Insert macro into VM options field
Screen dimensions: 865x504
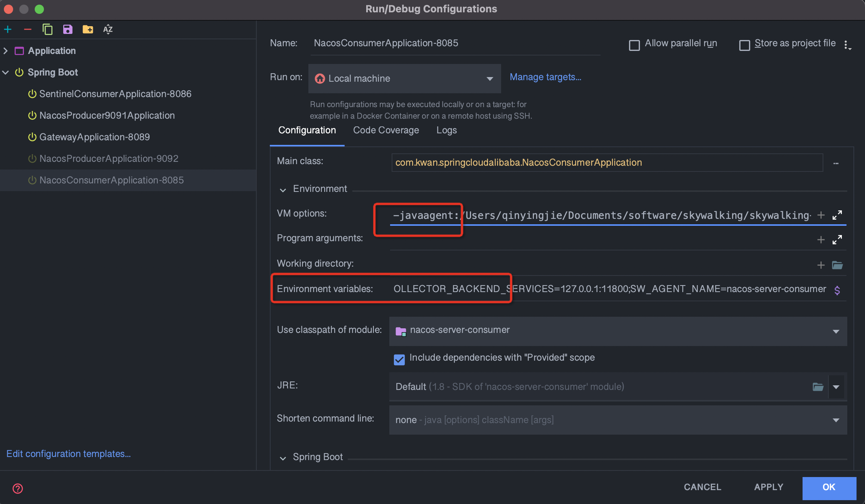point(821,215)
